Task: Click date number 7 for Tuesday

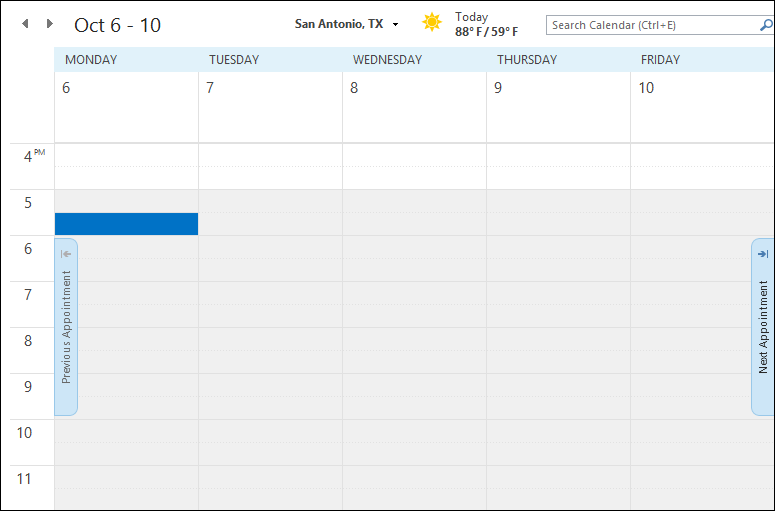Action: pos(210,88)
